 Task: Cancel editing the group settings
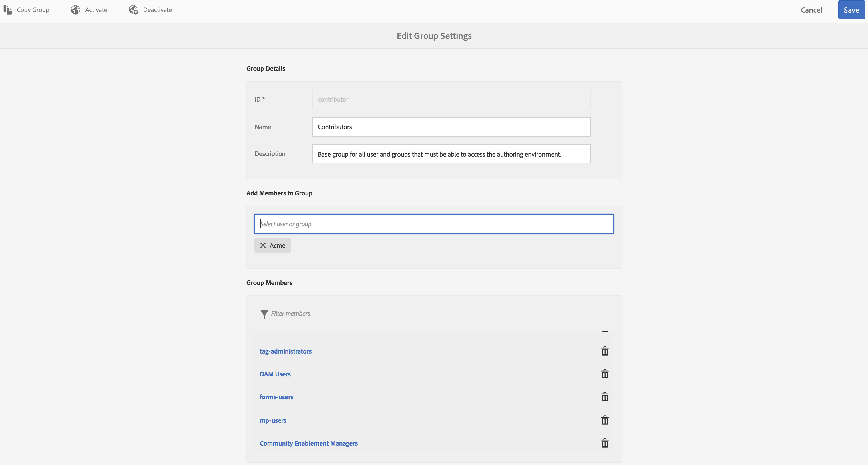pos(811,10)
